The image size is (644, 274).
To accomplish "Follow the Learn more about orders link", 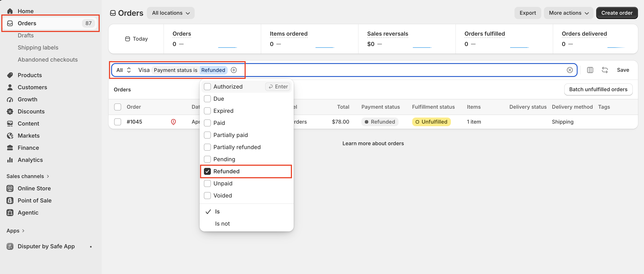I will coord(373,144).
